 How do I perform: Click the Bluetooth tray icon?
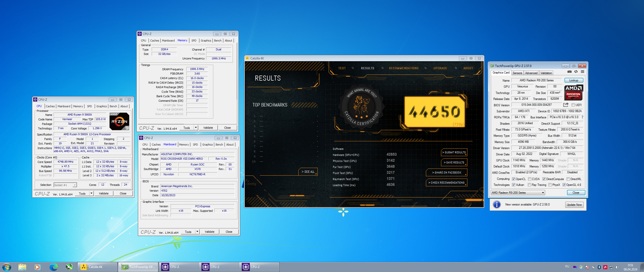pos(599,267)
